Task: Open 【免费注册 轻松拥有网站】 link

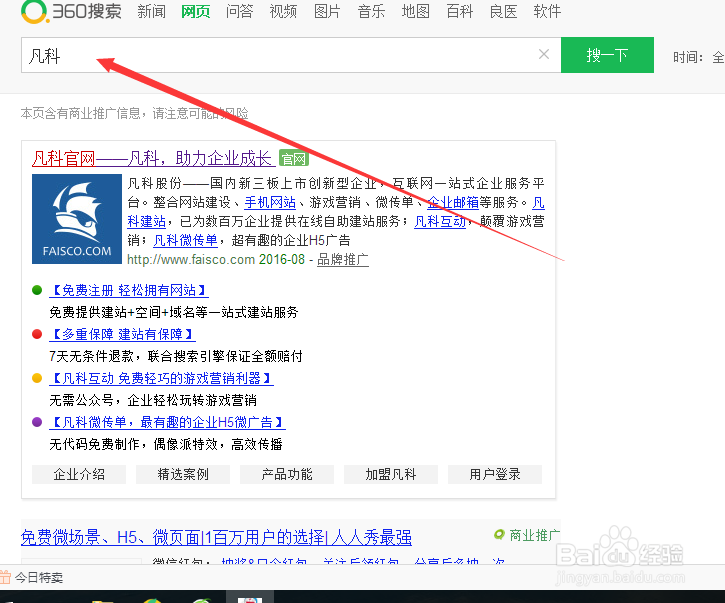Action: coord(129,290)
